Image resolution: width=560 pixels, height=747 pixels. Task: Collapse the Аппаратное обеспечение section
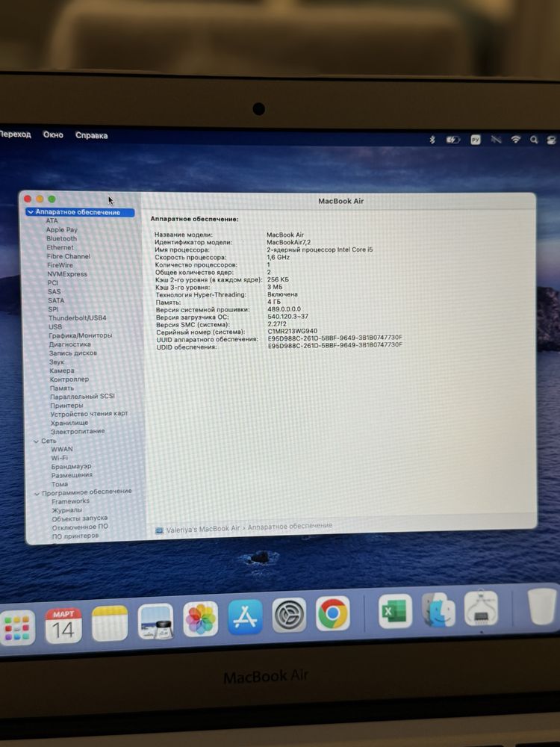point(31,212)
